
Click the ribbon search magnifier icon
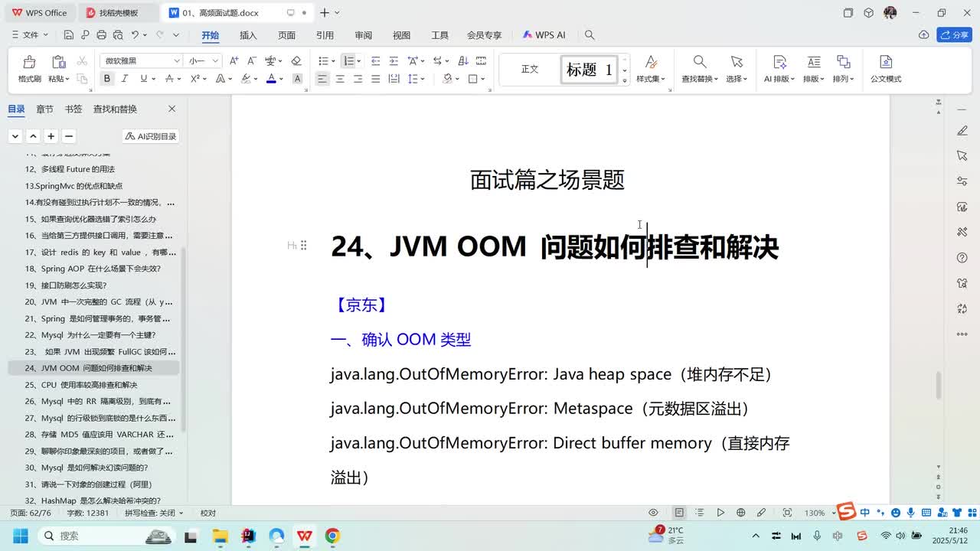click(x=590, y=35)
